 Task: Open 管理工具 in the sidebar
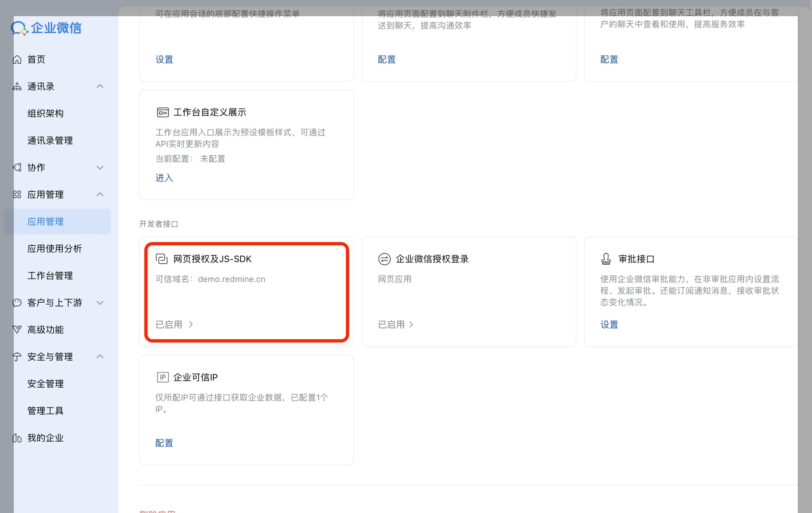coord(46,411)
